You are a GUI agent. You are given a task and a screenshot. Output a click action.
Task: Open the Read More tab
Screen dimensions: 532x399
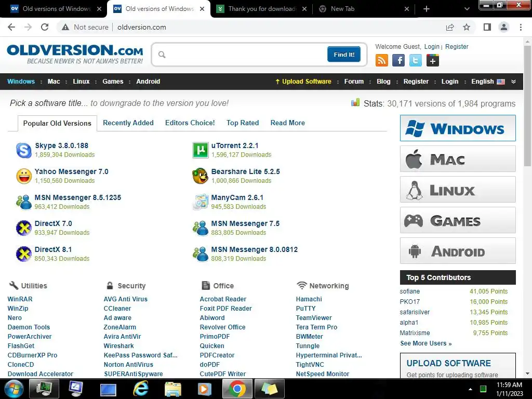pyautogui.click(x=288, y=123)
